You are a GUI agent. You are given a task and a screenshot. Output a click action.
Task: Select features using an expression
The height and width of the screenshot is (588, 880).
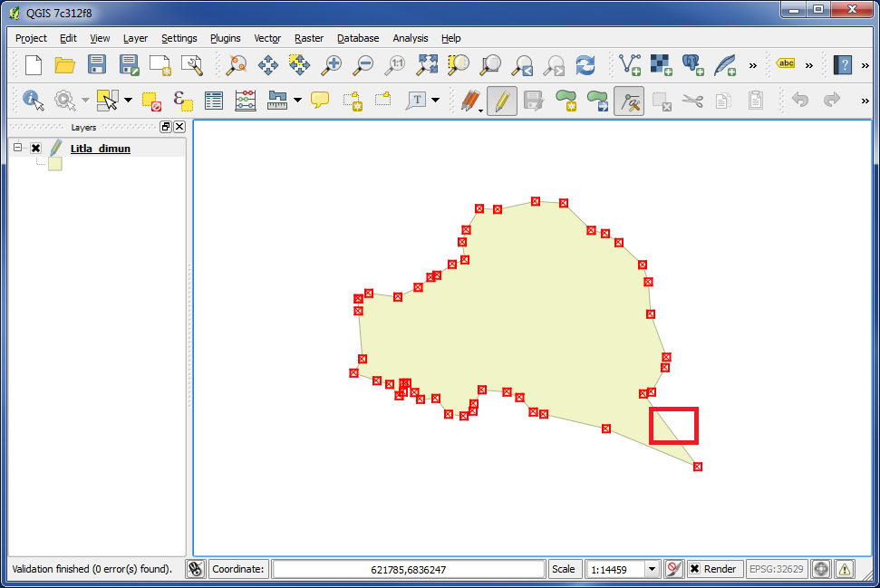click(183, 101)
